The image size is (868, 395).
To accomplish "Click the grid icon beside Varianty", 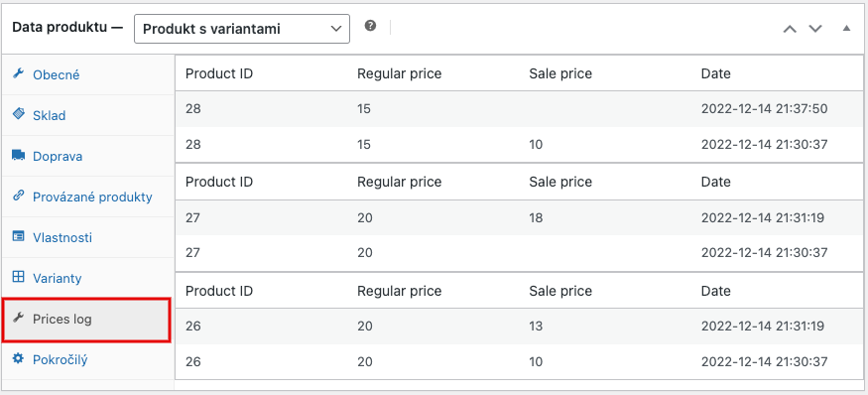I will pyautogui.click(x=18, y=277).
